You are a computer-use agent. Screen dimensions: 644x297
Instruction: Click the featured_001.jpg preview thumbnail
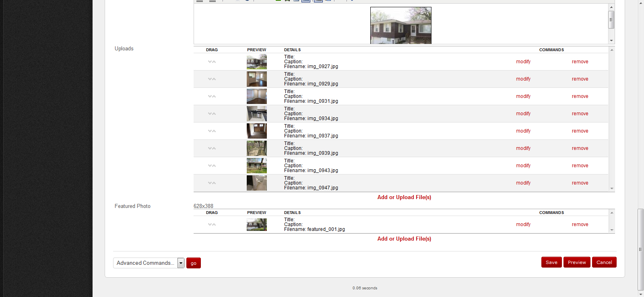(256, 224)
